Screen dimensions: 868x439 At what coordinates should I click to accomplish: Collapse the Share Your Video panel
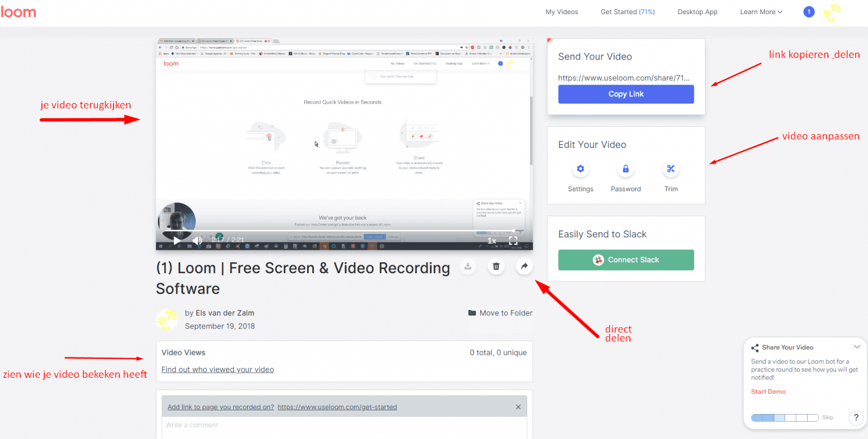[857, 347]
